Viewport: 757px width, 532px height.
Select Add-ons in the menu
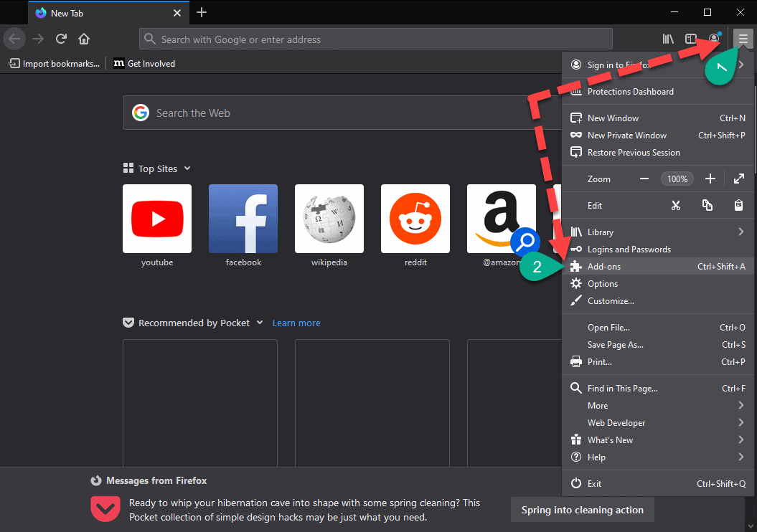coord(657,266)
